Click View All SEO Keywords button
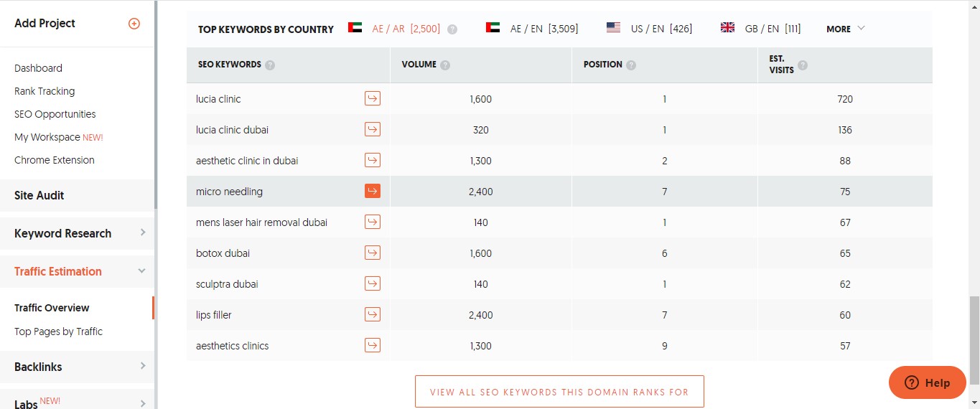Viewport: 980px width, 409px height. (559, 392)
